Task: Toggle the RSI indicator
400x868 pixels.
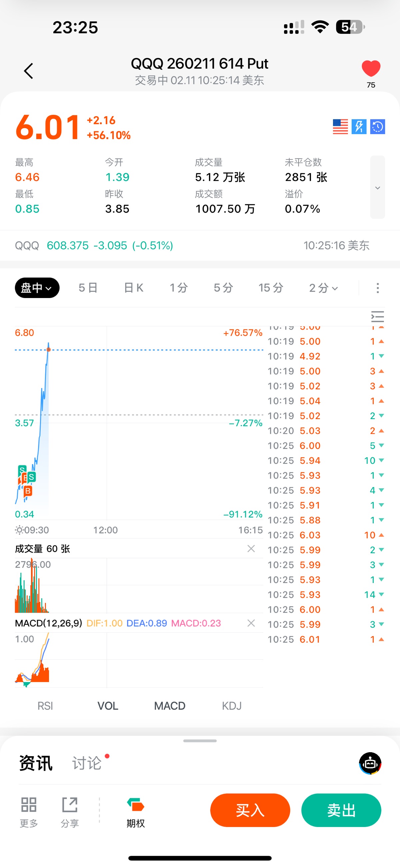Action: (x=45, y=705)
